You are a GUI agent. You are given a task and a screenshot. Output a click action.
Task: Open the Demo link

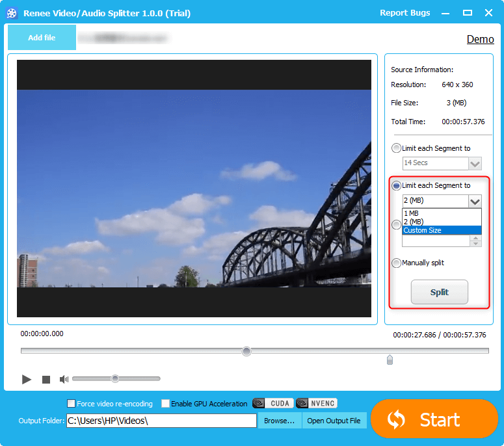[x=480, y=40]
